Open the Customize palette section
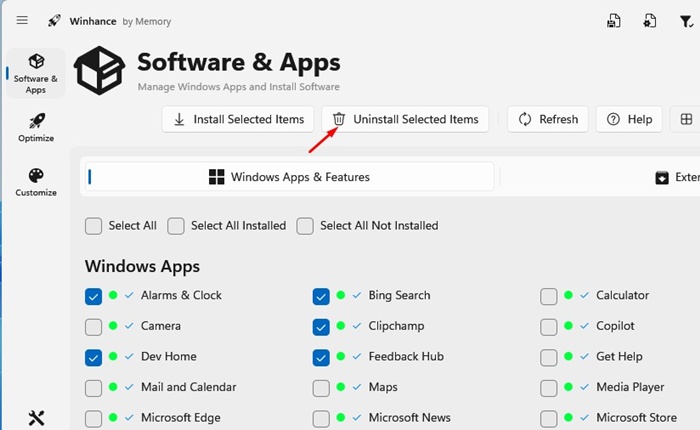 (36, 181)
